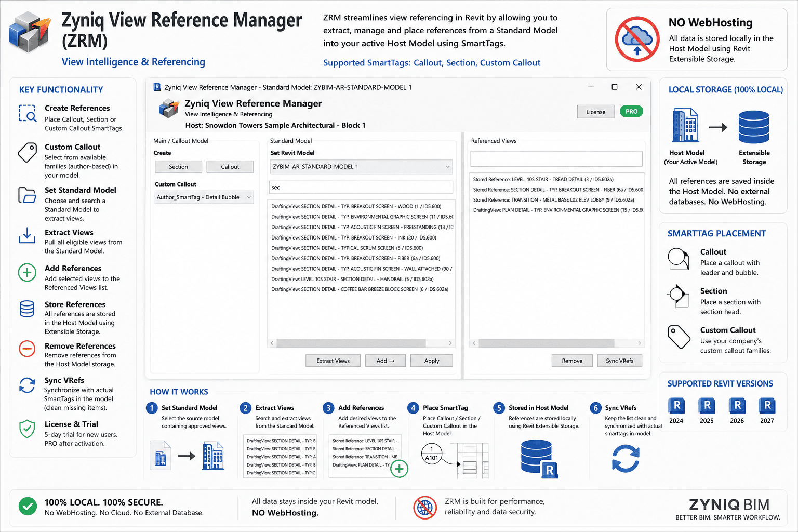Click the Section head icon under SmartTag Placement
Image resolution: width=798 pixels, height=532 pixels.
[x=677, y=296]
